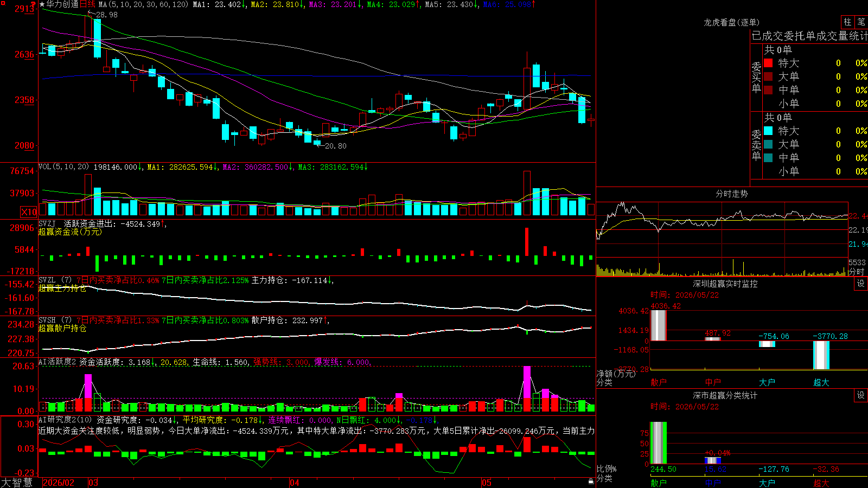Click the 2026/02 date marker on timeline

pos(59,483)
